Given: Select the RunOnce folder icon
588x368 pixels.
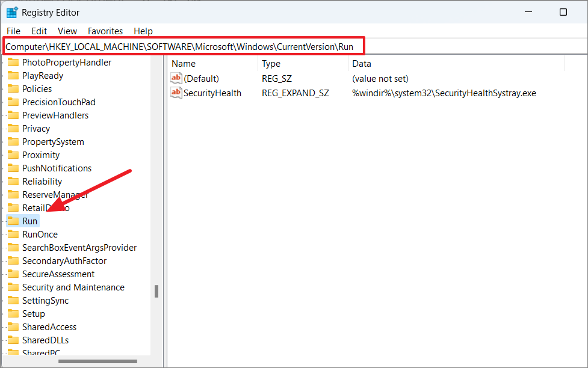Looking at the screenshot, I should click(13, 235).
